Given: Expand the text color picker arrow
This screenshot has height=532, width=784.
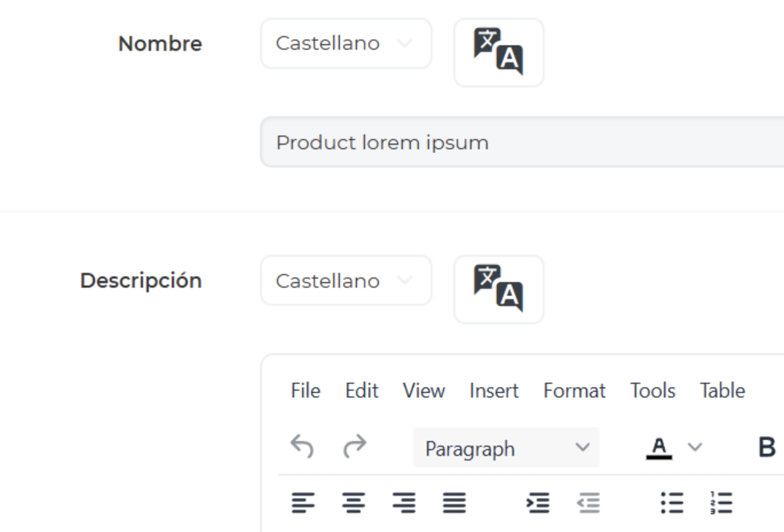Looking at the screenshot, I should [695, 447].
